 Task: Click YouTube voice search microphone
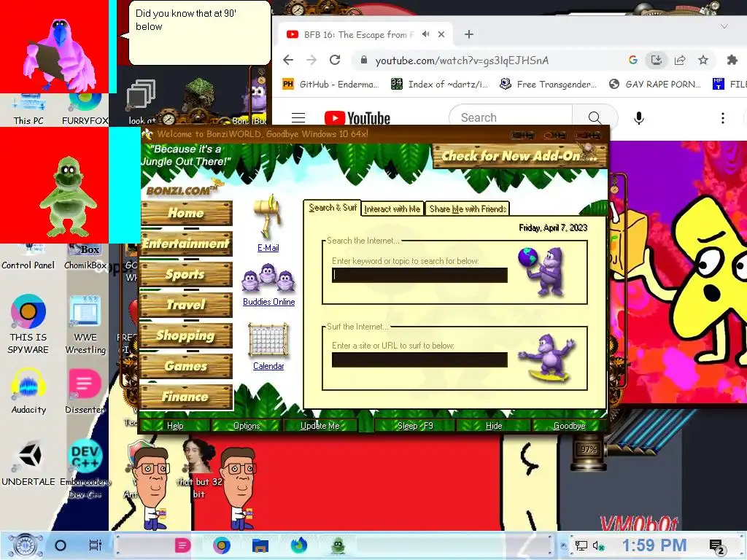click(639, 117)
